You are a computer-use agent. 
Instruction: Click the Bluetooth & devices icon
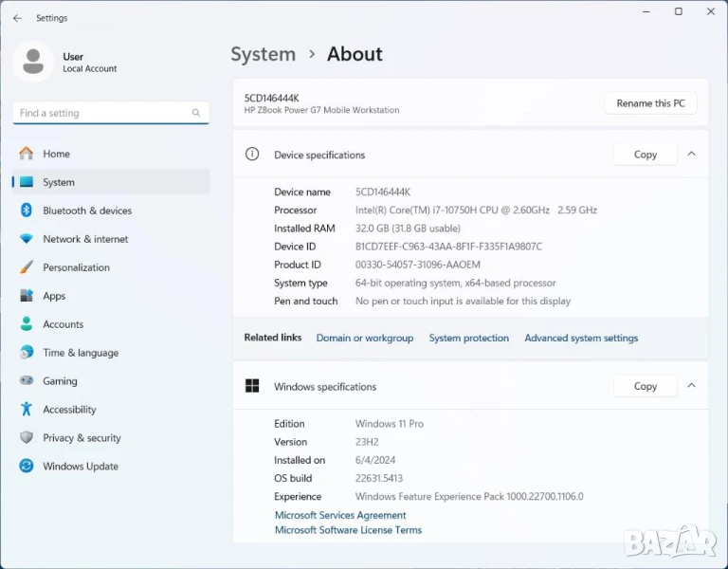27,211
